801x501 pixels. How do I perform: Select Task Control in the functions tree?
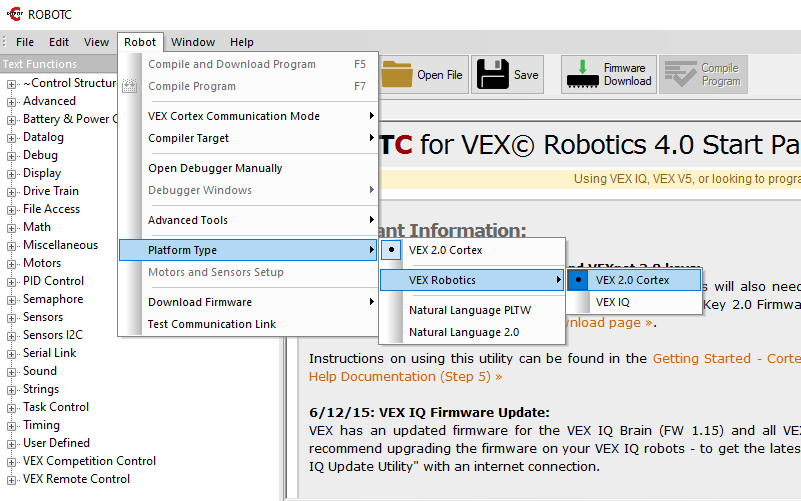tap(56, 407)
